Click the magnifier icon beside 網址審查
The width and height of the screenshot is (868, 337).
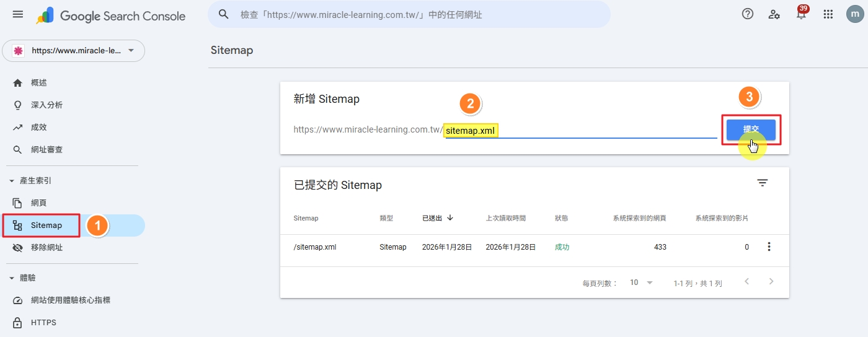[17, 150]
